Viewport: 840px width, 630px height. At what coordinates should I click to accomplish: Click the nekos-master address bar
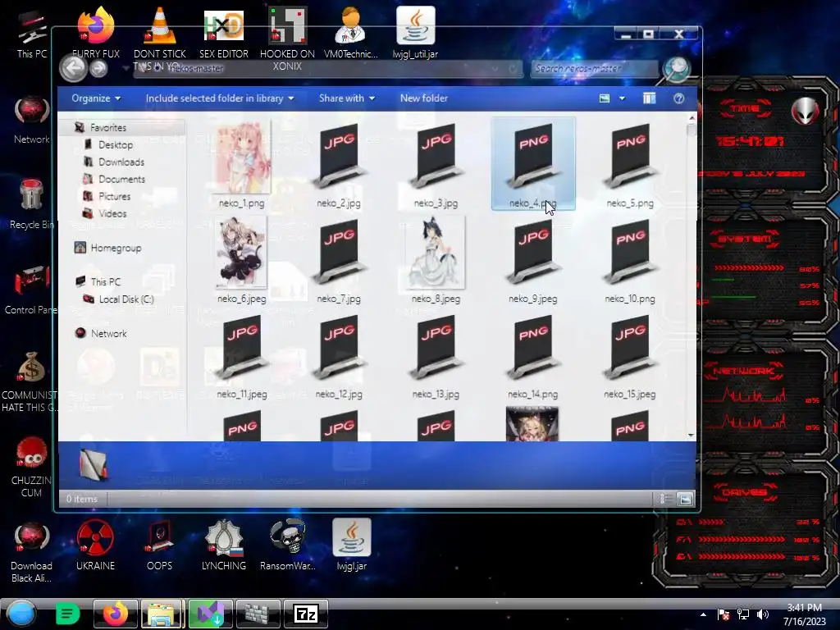tap(326, 69)
